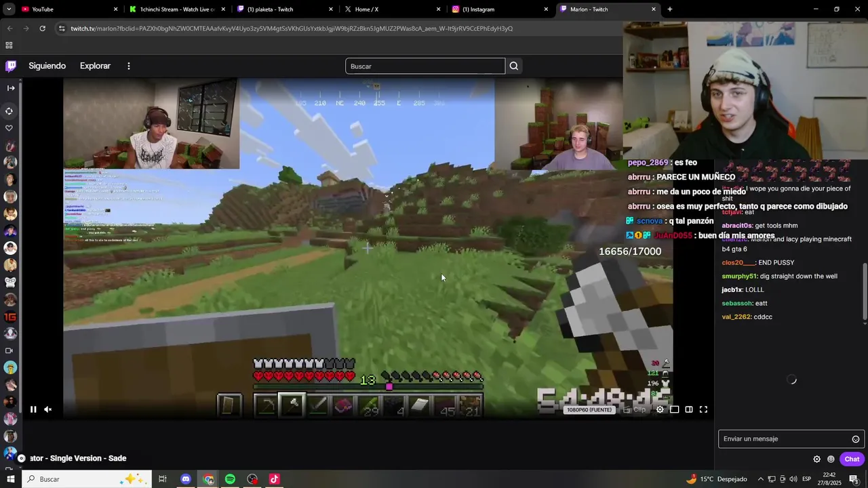868x488 pixels.
Task: Open the 15°C Despejado weather widget
Action: click(716, 479)
